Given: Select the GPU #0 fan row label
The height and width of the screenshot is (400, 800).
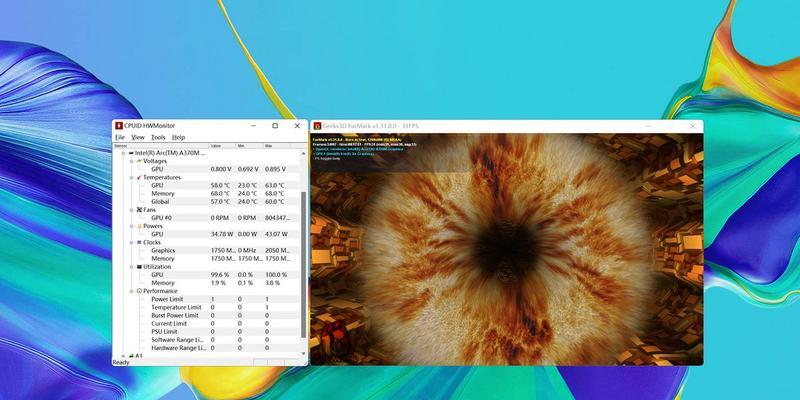Looking at the screenshot, I should click(x=161, y=218).
